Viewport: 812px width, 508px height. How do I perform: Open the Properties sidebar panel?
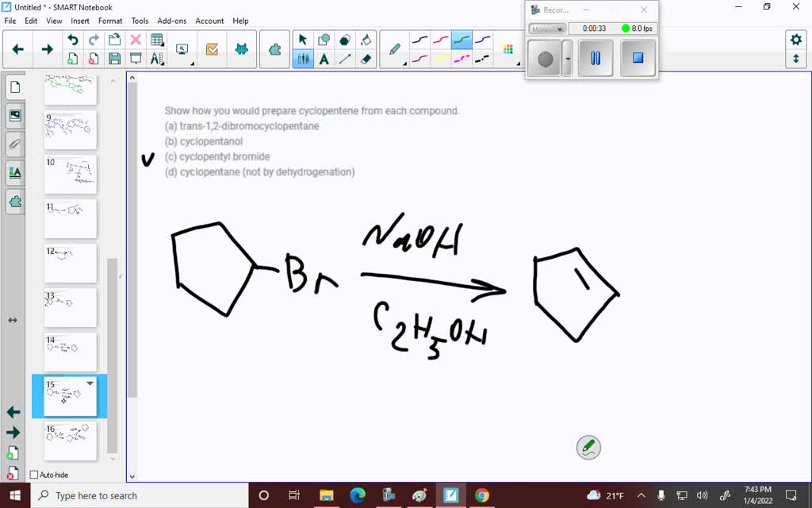pos(14,172)
